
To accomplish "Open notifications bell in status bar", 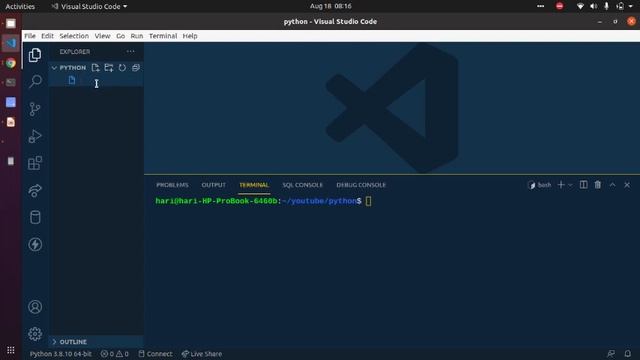I will (628, 353).
